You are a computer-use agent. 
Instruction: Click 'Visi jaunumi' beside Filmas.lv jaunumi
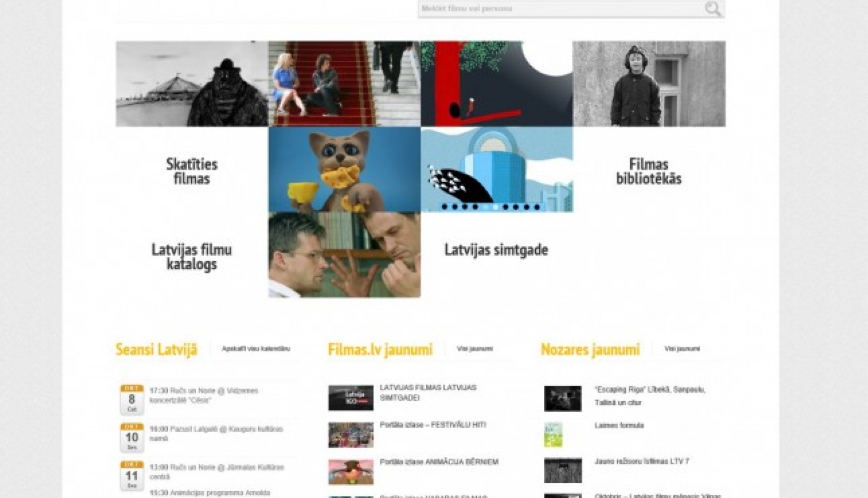(475, 349)
